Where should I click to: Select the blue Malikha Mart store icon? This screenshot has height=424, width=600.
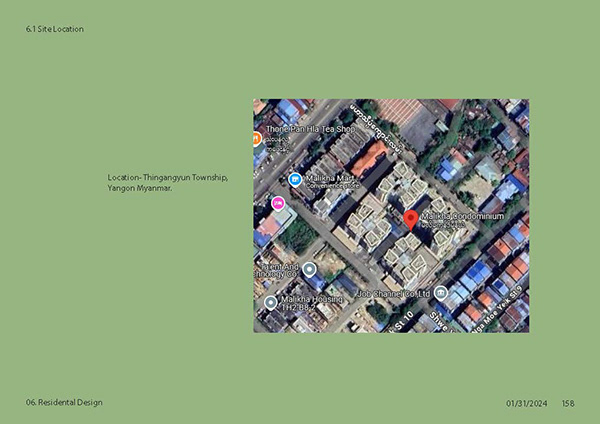tap(295, 179)
